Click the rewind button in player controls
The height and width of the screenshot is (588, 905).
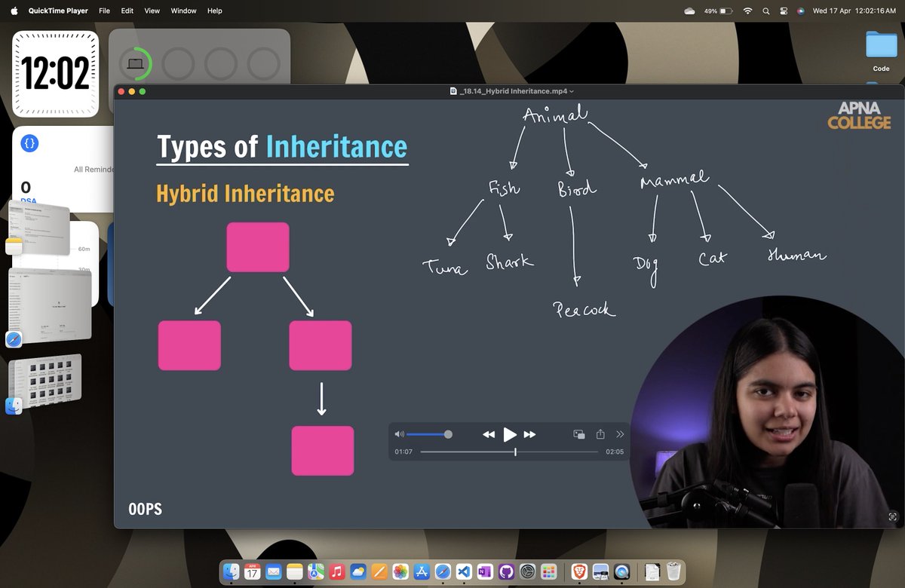pyautogui.click(x=489, y=434)
